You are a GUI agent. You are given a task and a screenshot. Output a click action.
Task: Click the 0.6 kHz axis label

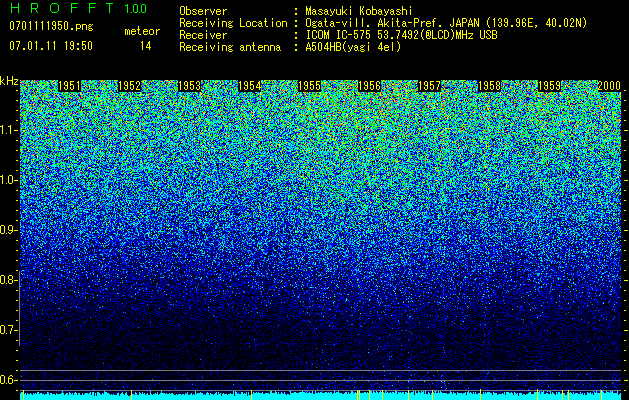point(9,380)
